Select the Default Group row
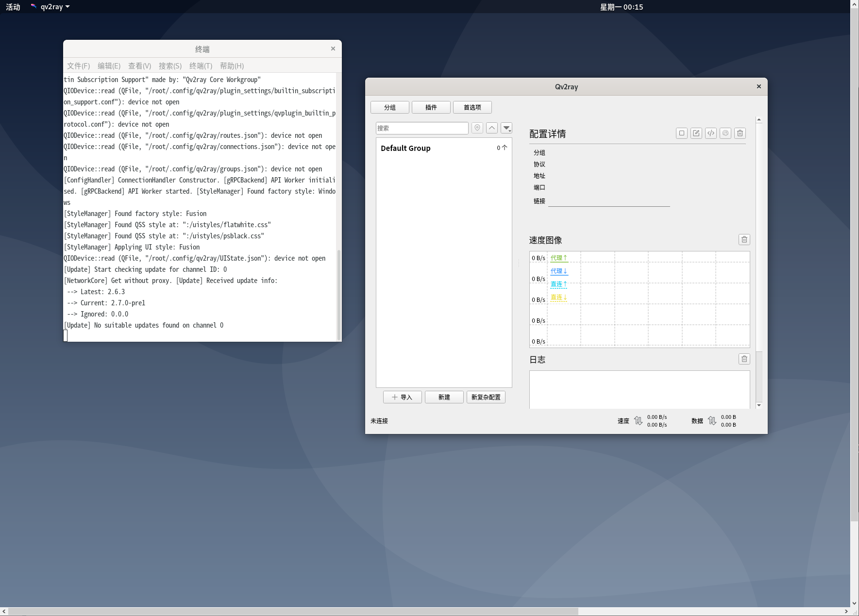 tap(444, 148)
